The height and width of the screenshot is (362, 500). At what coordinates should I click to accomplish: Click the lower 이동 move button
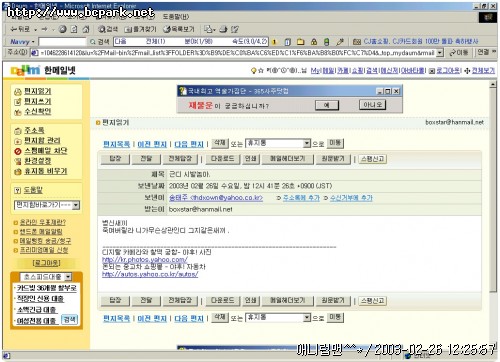pos(335,317)
